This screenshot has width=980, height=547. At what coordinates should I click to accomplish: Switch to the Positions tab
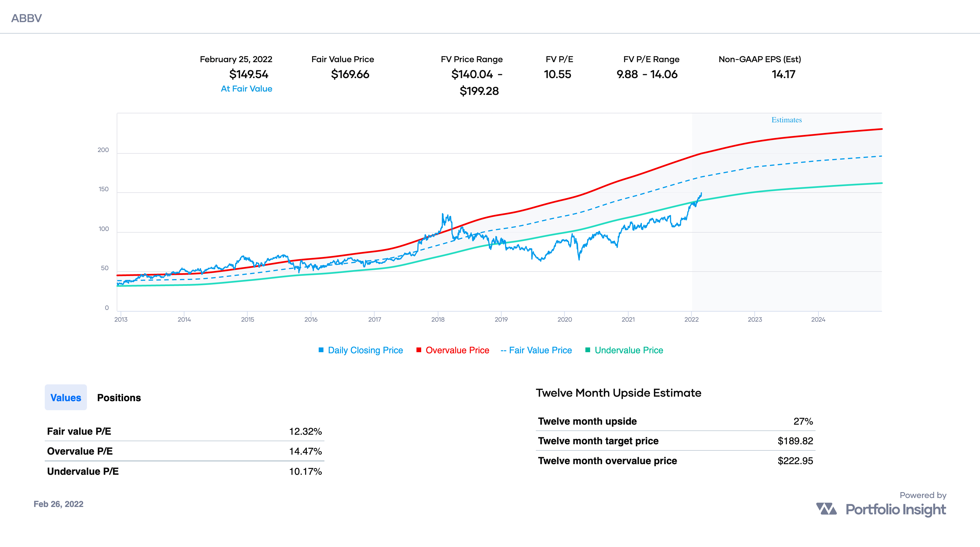pos(119,398)
